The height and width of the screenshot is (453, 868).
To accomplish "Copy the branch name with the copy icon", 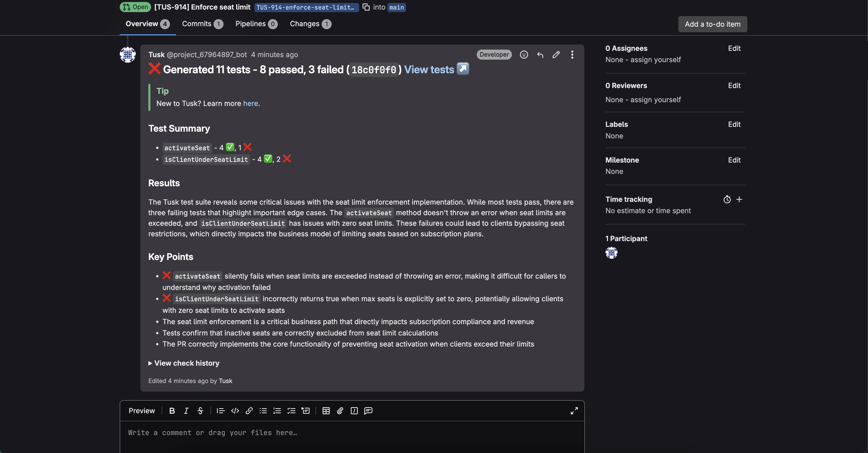I will click(x=366, y=7).
